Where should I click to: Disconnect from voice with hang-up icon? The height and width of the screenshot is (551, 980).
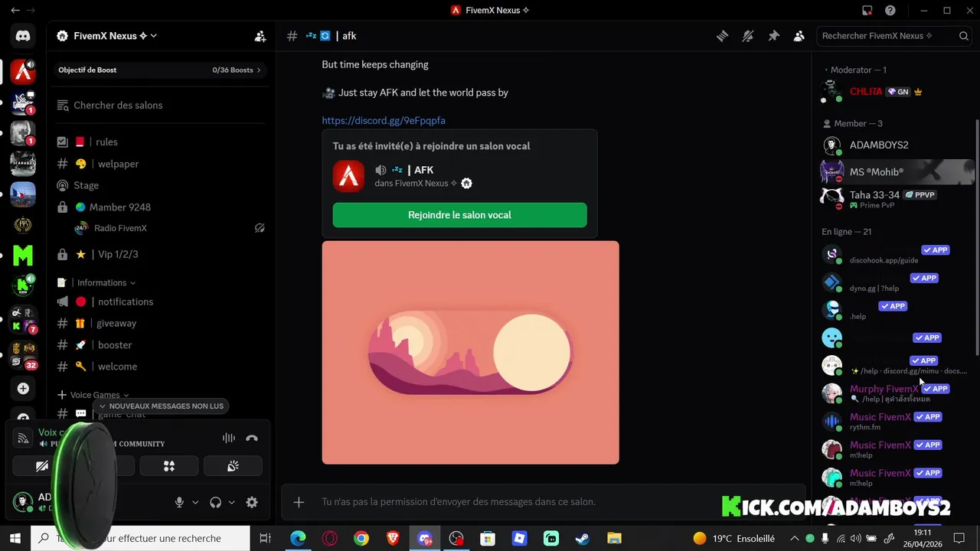252,438
